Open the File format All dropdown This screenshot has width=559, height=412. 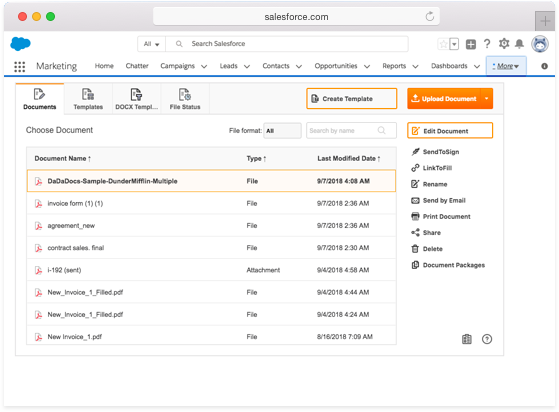pos(282,131)
